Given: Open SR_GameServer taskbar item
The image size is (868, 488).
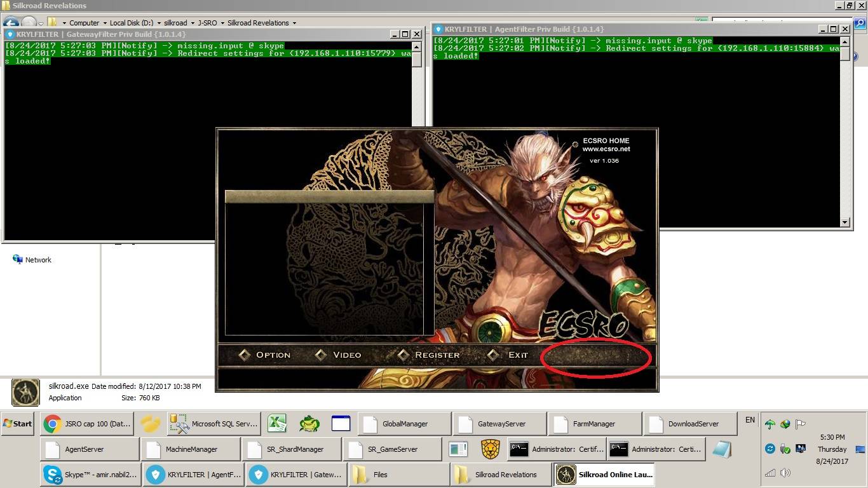Looking at the screenshot, I should click(392, 449).
